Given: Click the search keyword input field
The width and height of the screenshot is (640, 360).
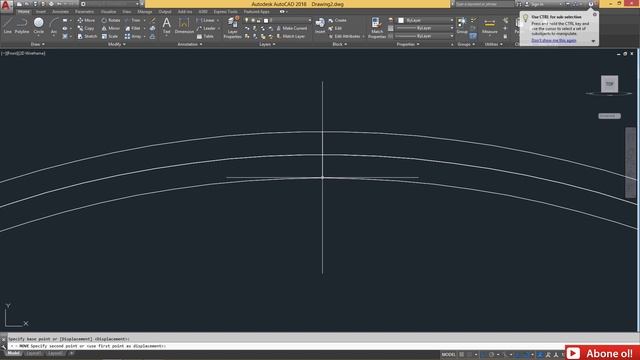Looking at the screenshot, I should [484, 4].
